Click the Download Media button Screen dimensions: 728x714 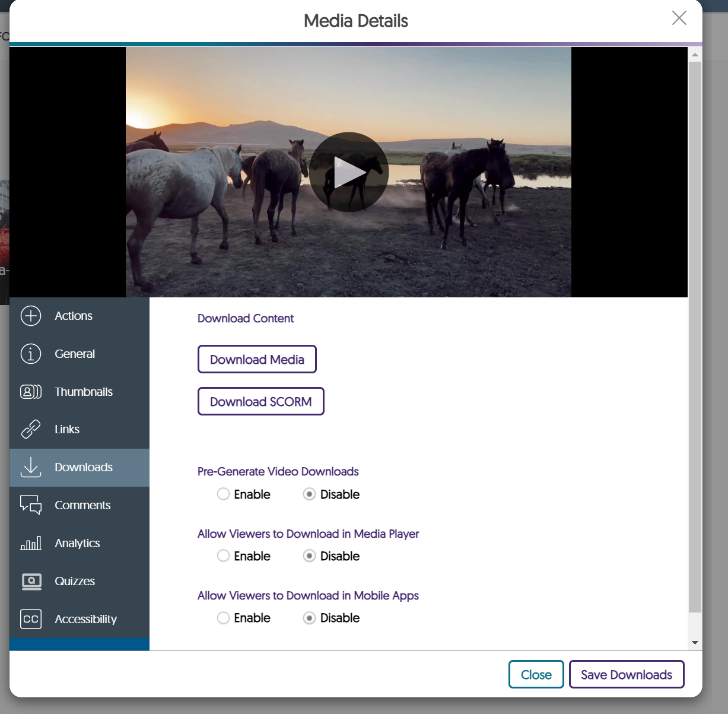pyautogui.click(x=257, y=359)
